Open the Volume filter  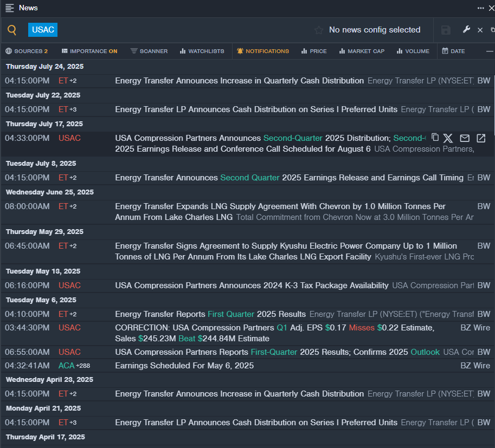(x=413, y=51)
